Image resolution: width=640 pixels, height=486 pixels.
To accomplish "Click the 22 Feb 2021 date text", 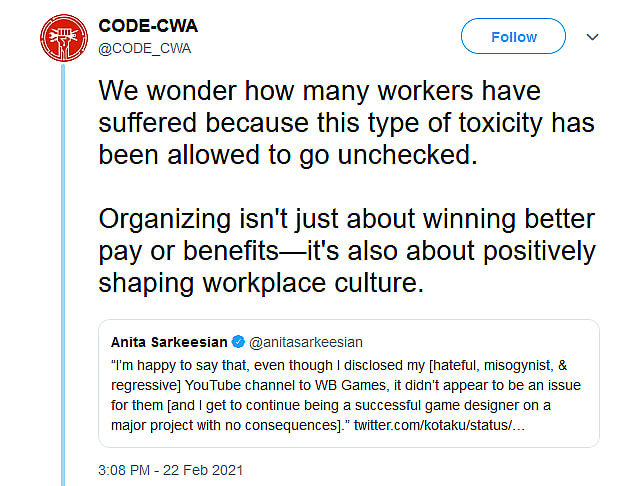I will pos(205,469).
